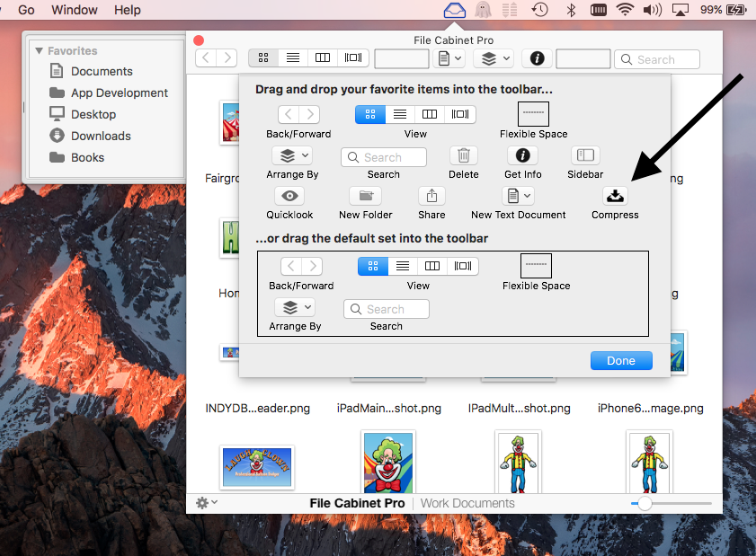Open the Help menu
Viewport: 756px width, 556px height.
[128, 10]
